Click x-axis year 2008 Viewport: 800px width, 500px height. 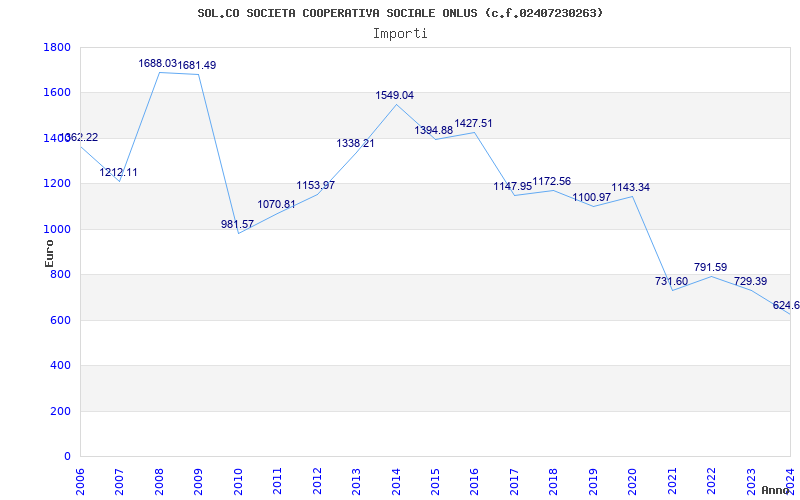pyautogui.click(x=159, y=481)
